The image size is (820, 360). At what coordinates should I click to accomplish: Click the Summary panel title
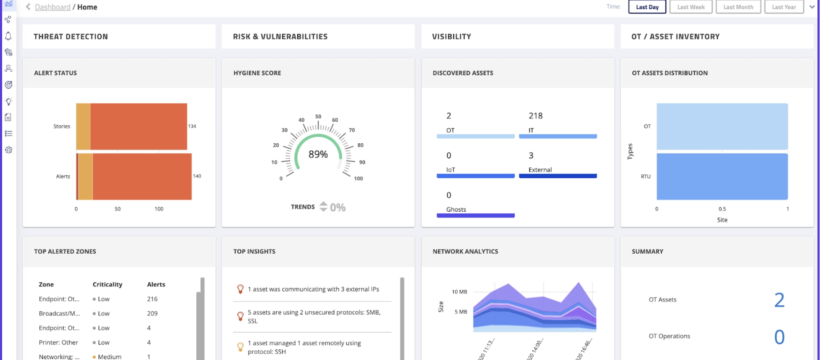[647, 251]
